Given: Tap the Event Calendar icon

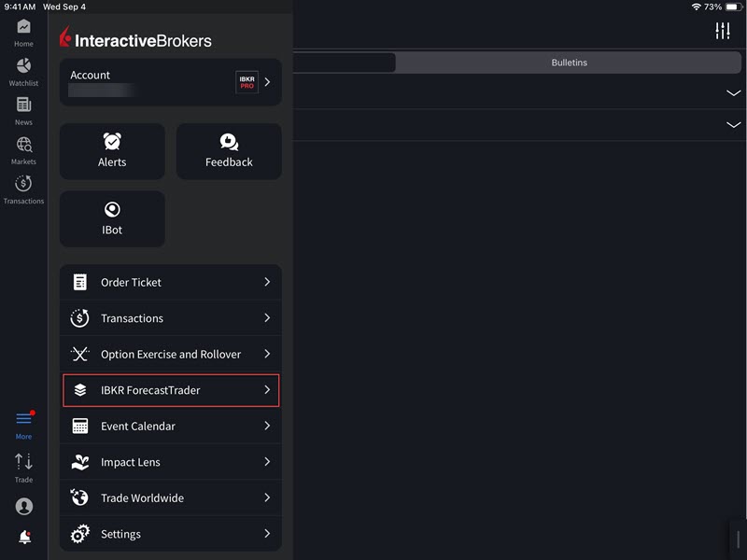Looking at the screenshot, I should coord(79,426).
